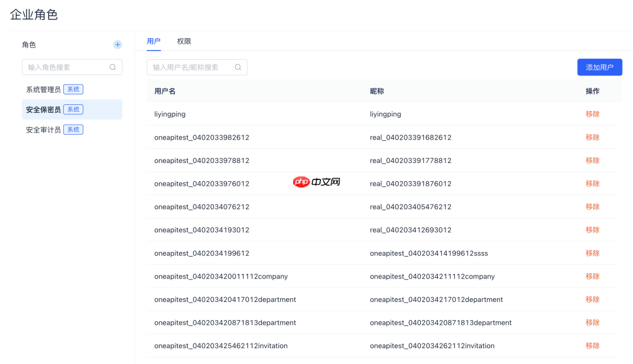
Task: Remove user liyingping via 移除 link
Action: [x=593, y=114]
